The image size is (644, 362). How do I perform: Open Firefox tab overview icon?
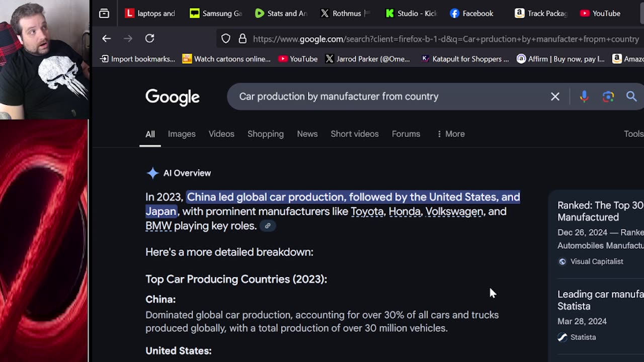[104, 14]
